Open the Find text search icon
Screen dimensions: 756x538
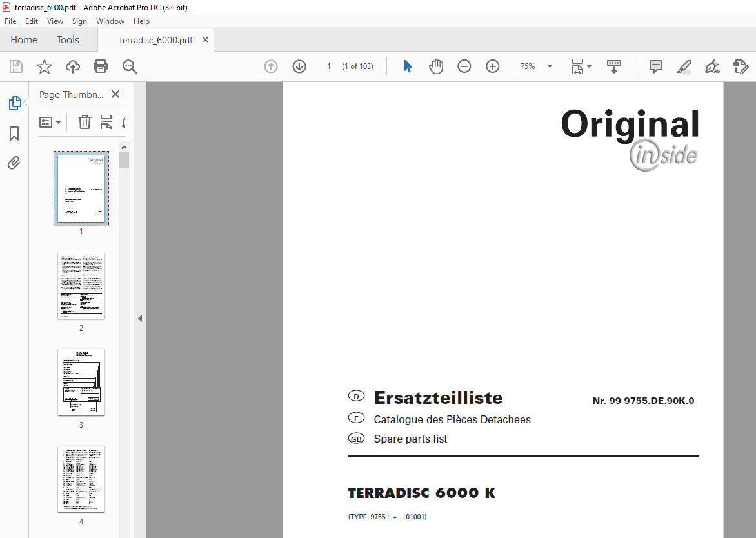tap(130, 66)
